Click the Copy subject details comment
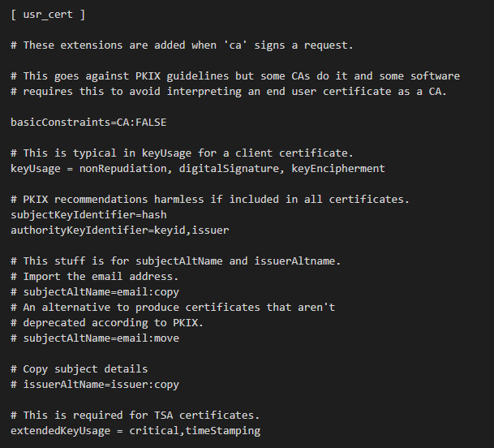The width and height of the screenshot is (494, 448). [79, 369]
